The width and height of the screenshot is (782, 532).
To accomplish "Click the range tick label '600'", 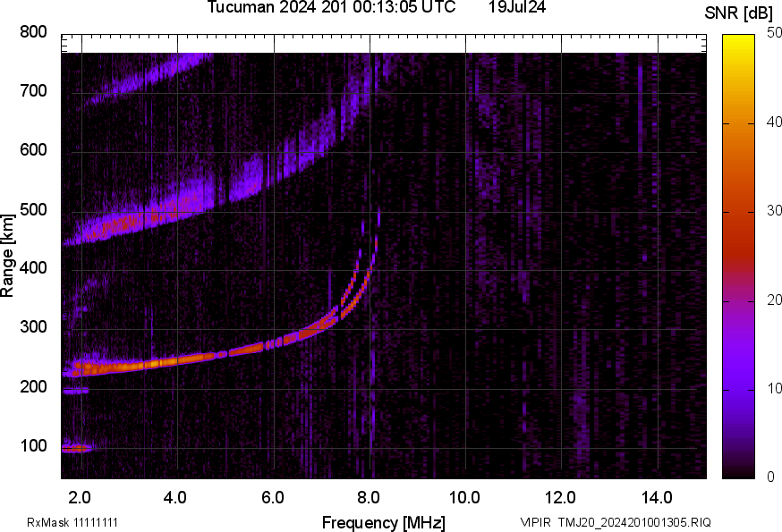I will click(33, 150).
